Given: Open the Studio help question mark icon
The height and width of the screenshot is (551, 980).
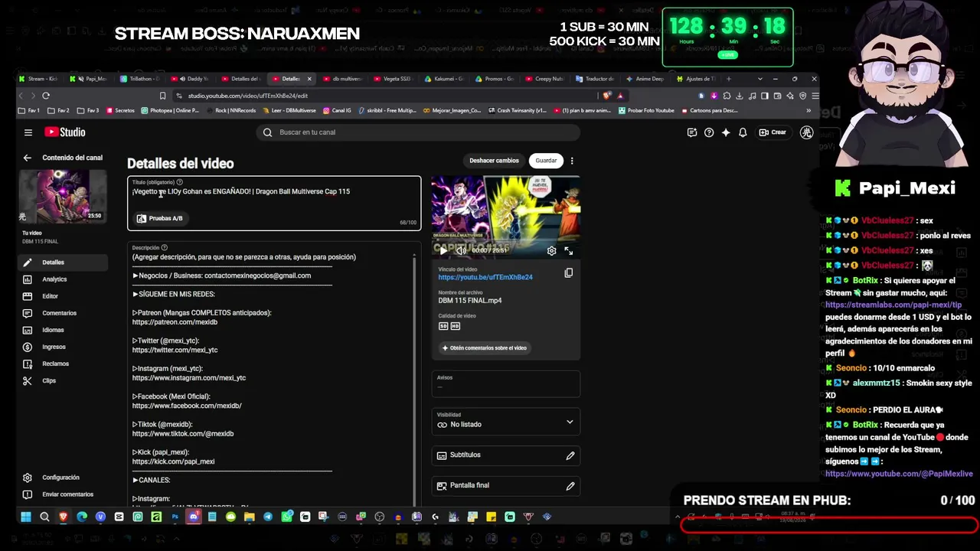Looking at the screenshot, I should tap(709, 132).
